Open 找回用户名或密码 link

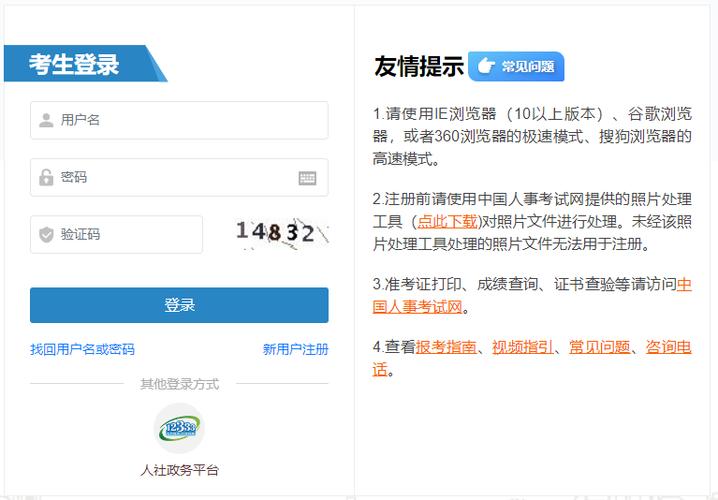(82, 349)
